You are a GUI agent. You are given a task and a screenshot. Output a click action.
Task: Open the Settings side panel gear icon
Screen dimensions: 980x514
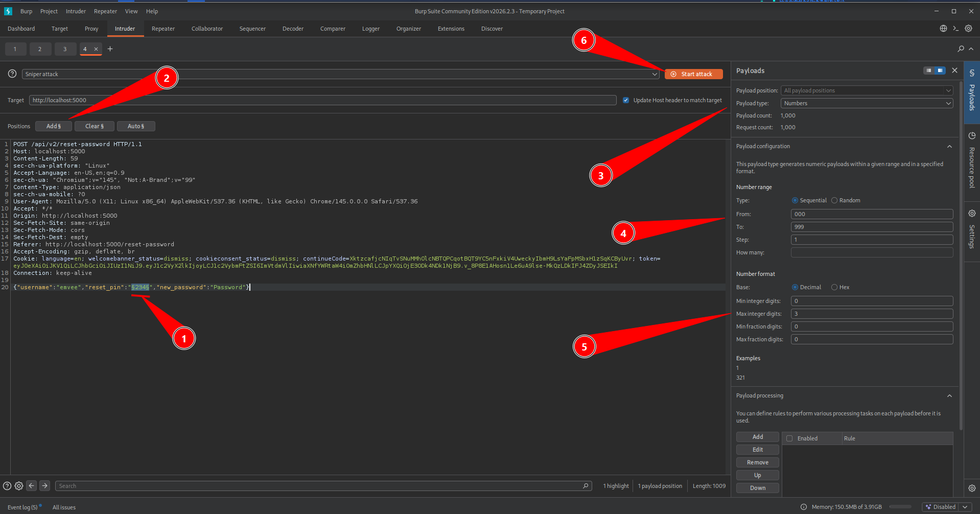click(972, 214)
